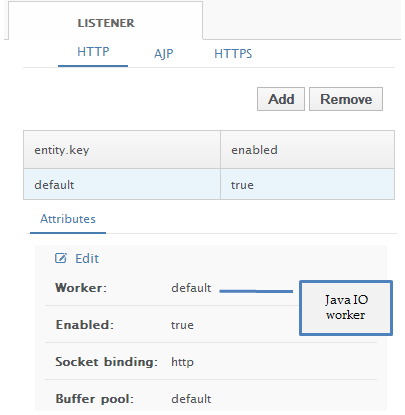Select the LISTENER main tab
This screenshot has height=415, width=405.
point(106,23)
